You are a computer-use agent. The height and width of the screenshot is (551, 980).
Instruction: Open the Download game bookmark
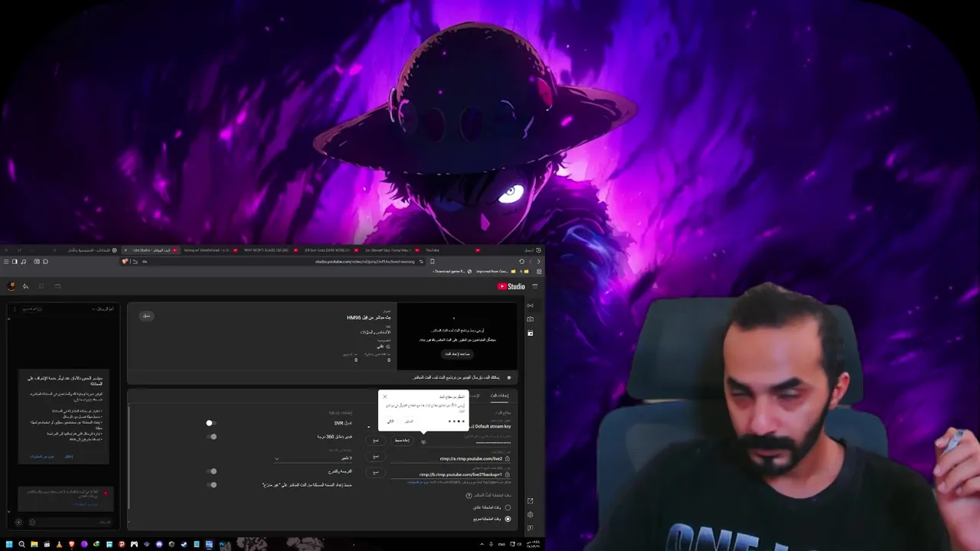[452, 272]
